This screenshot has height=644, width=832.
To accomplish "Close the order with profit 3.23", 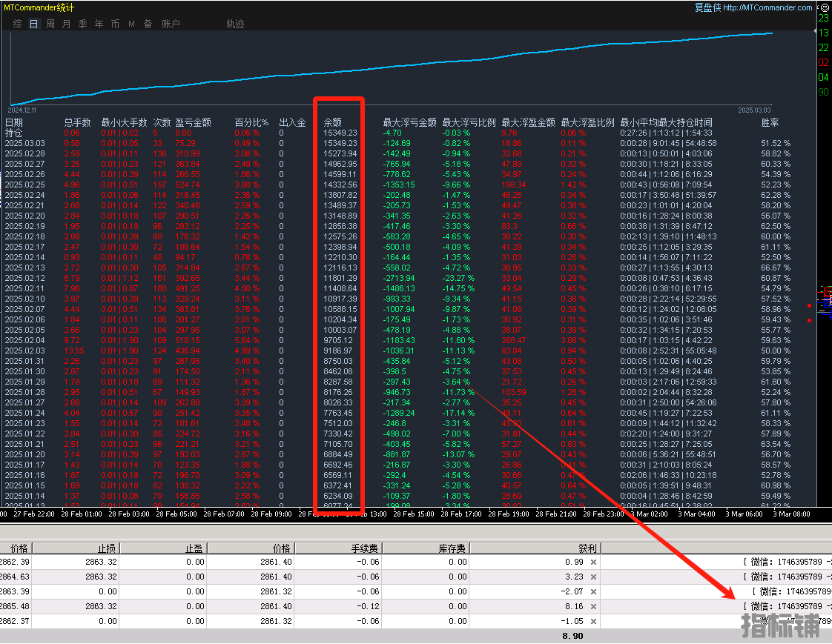I will point(594,577).
